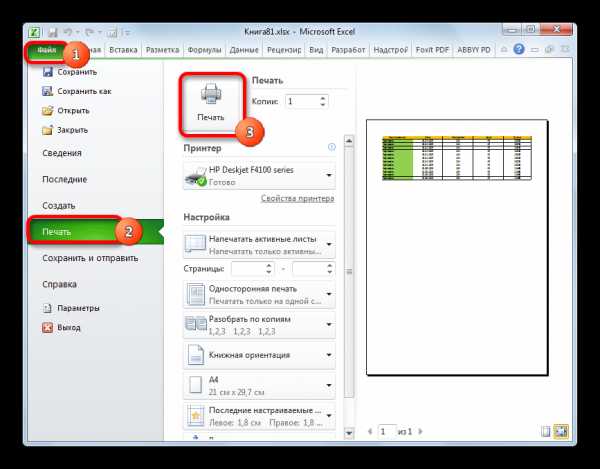Minimize the ribbon with the caret icon
The width and height of the screenshot is (600, 469).
pyautogui.click(x=504, y=49)
